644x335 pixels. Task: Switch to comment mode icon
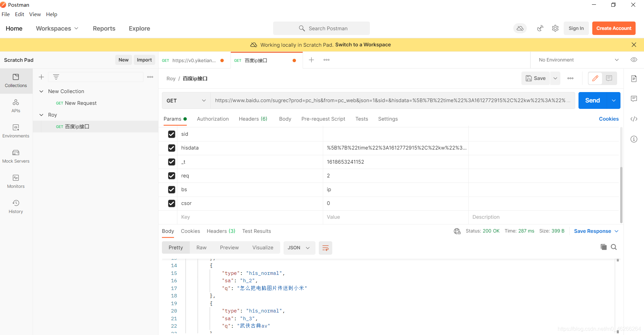[x=609, y=78]
